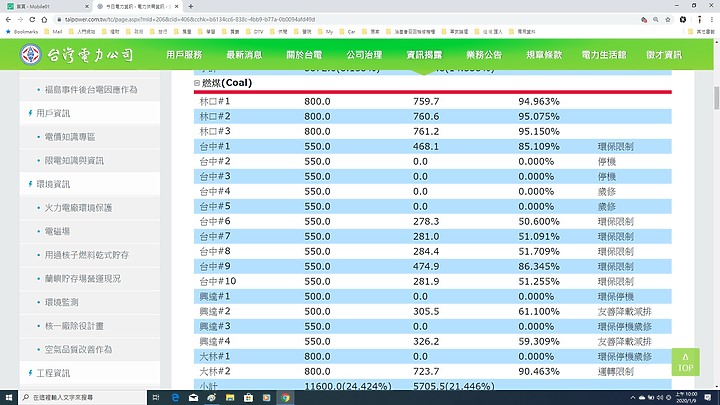This screenshot has height=405, width=720.
Task: Open the 環境監測 sidebar link
Action: tap(62, 302)
